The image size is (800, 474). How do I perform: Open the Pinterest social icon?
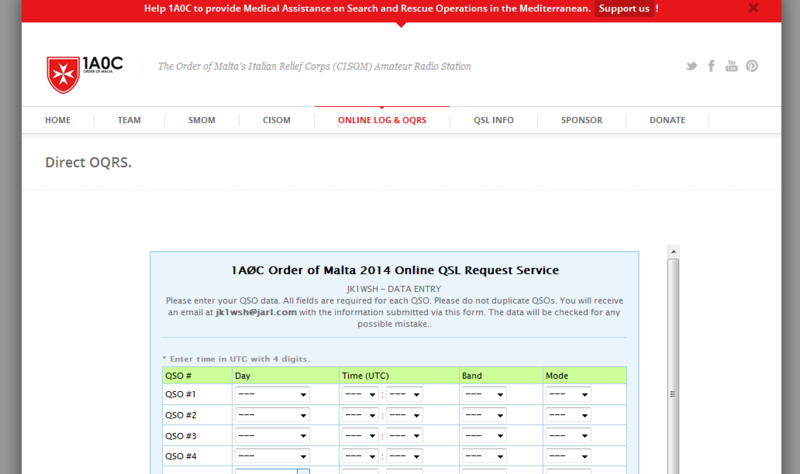(752, 66)
